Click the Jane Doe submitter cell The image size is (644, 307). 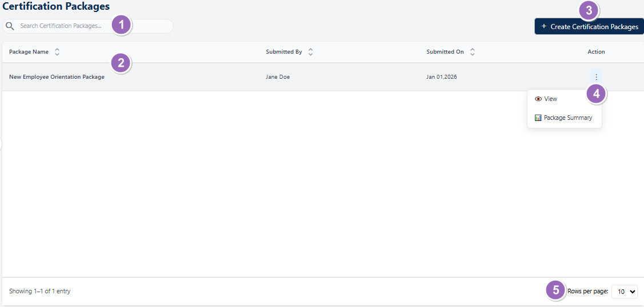point(278,77)
